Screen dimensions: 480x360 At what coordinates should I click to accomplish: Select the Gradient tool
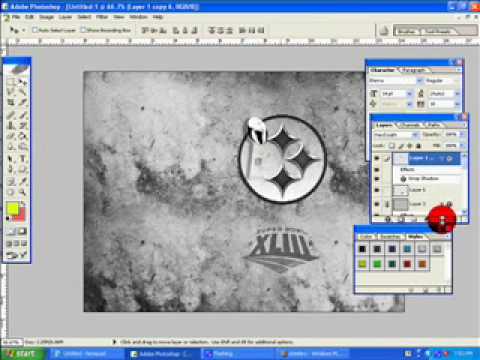[x=22, y=136]
